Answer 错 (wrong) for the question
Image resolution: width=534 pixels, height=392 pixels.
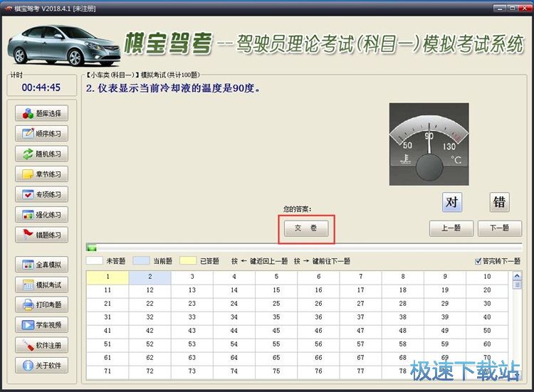click(499, 202)
